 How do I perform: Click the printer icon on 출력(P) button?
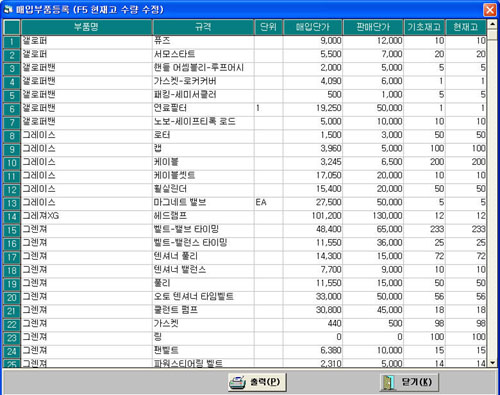[237, 383]
